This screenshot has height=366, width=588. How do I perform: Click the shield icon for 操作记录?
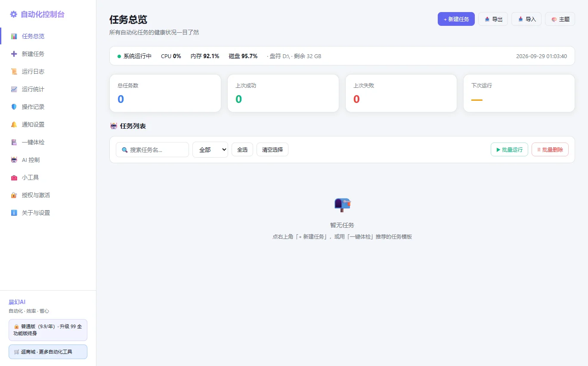pos(14,107)
